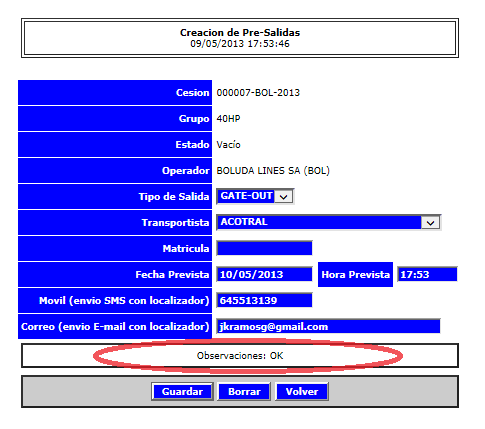Viewport: 485px width, 429px height.
Task: Click the Tipo de Salida label
Action: (x=174, y=197)
